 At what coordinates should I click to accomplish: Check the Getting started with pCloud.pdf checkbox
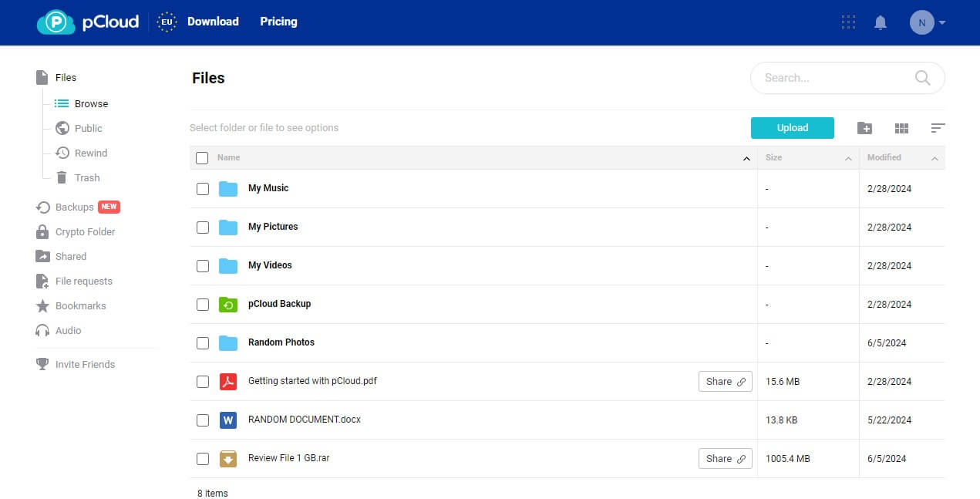pyautogui.click(x=203, y=382)
